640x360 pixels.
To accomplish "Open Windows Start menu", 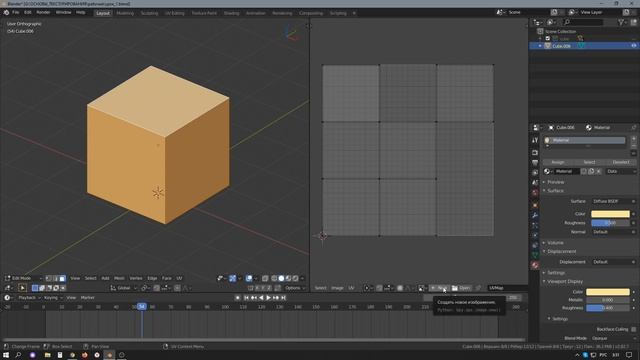I will point(6,355).
